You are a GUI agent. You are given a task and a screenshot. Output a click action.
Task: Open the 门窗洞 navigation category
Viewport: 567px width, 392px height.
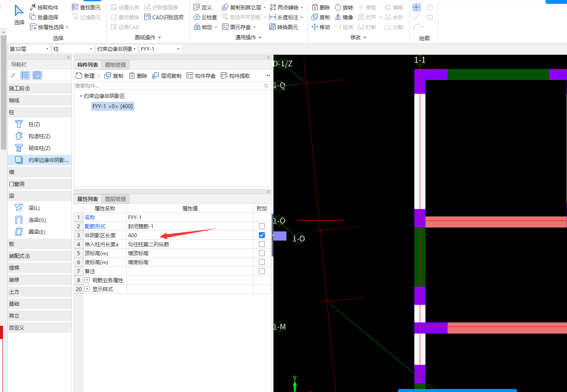point(39,184)
